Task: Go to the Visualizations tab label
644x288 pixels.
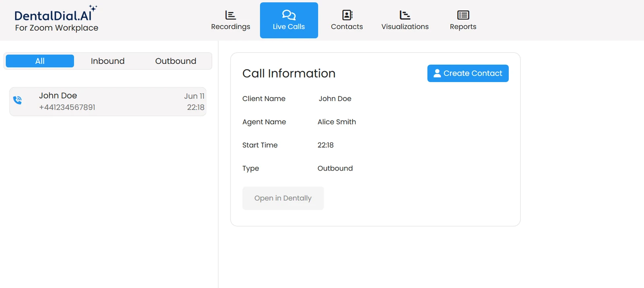Action: pyautogui.click(x=405, y=27)
